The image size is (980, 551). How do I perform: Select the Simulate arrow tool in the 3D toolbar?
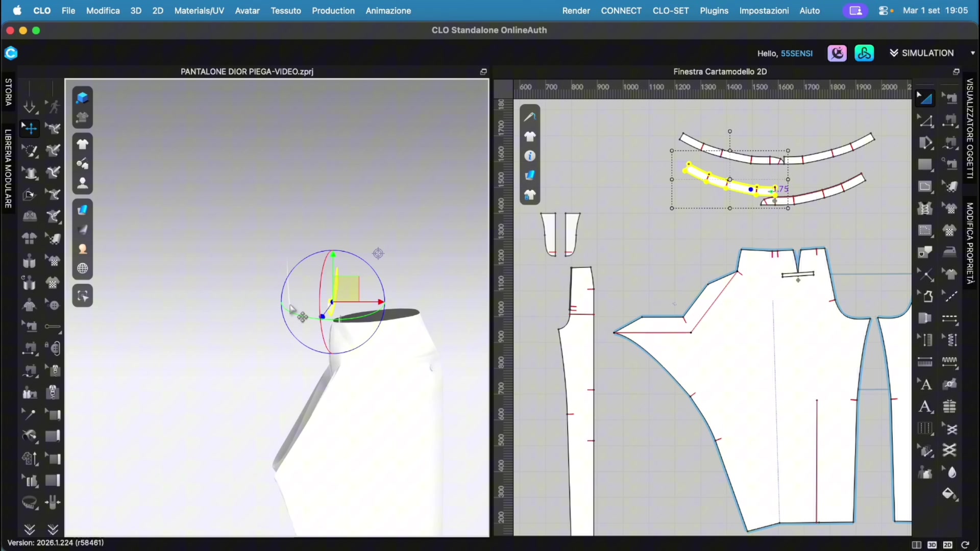[x=30, y=106]
